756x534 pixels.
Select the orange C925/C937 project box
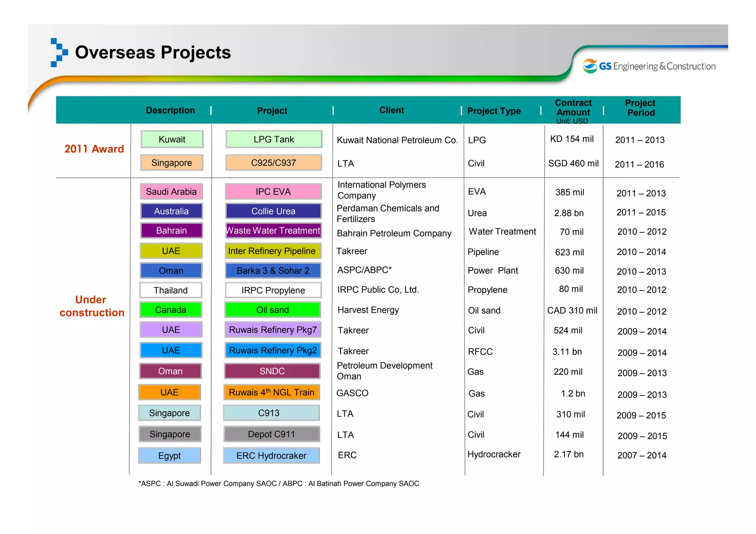274,163
